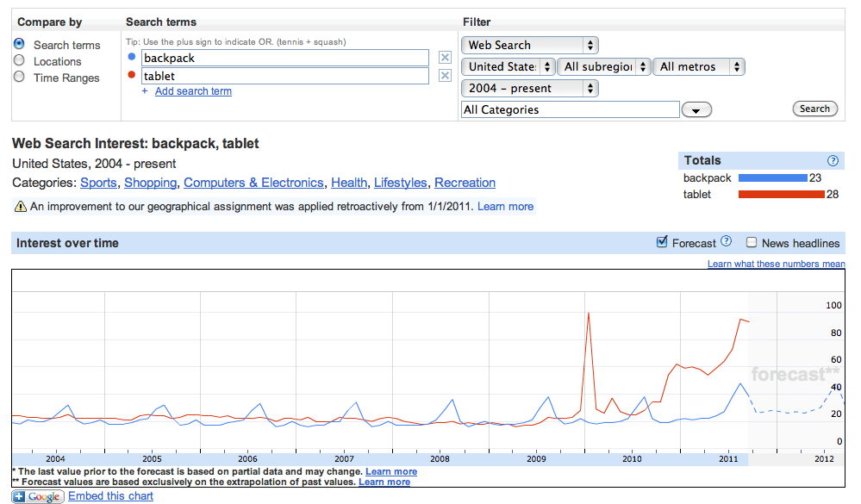Click the tablet label in Totals
The height and width of the screenshot is (504, 861).
[x=697, y=195]
